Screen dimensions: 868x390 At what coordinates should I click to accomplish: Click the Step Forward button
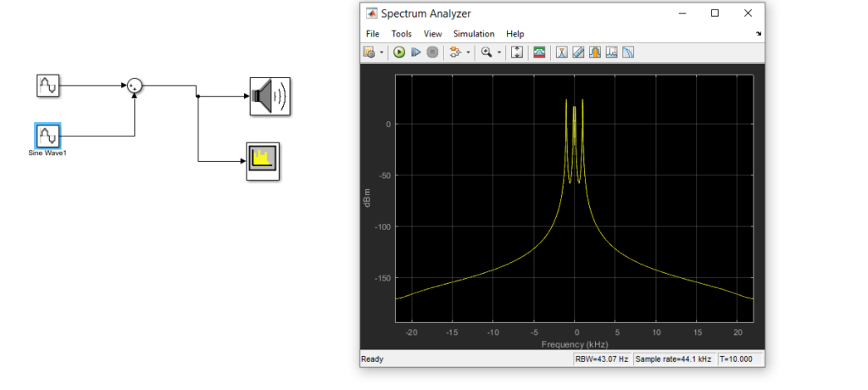click(x=415, y=52)
